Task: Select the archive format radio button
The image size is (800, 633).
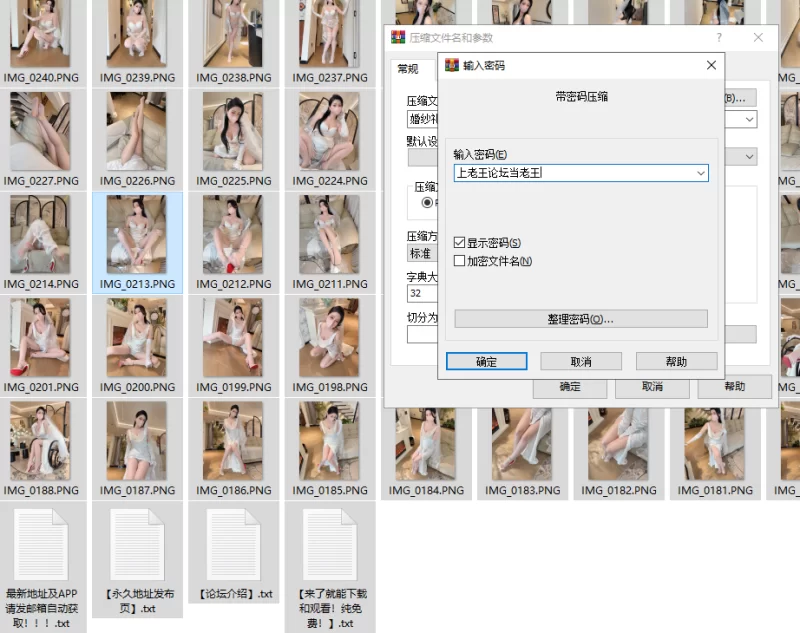Action: click(x=428, y=202)
